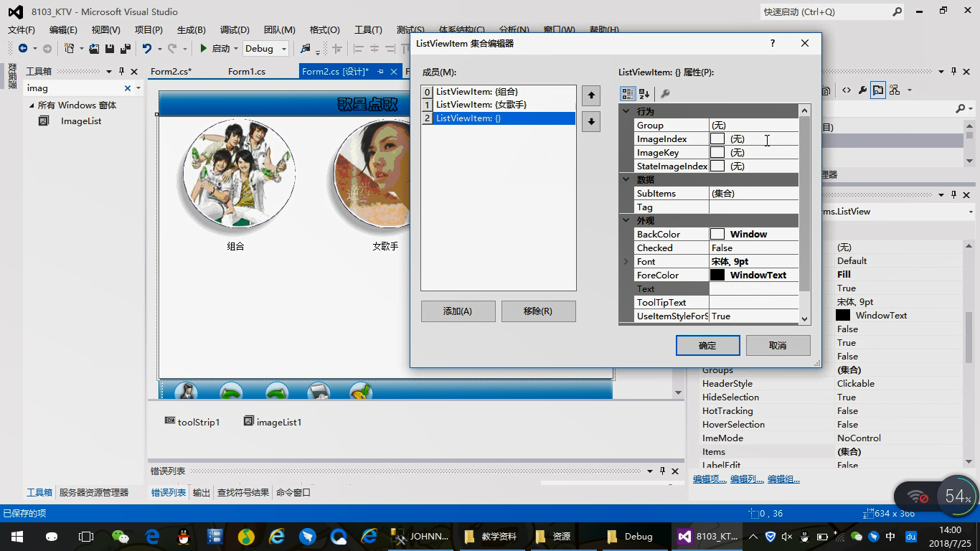980x551 pixels.
Task: Open WeChat from the taskbar
Action: tap(121, 536)
